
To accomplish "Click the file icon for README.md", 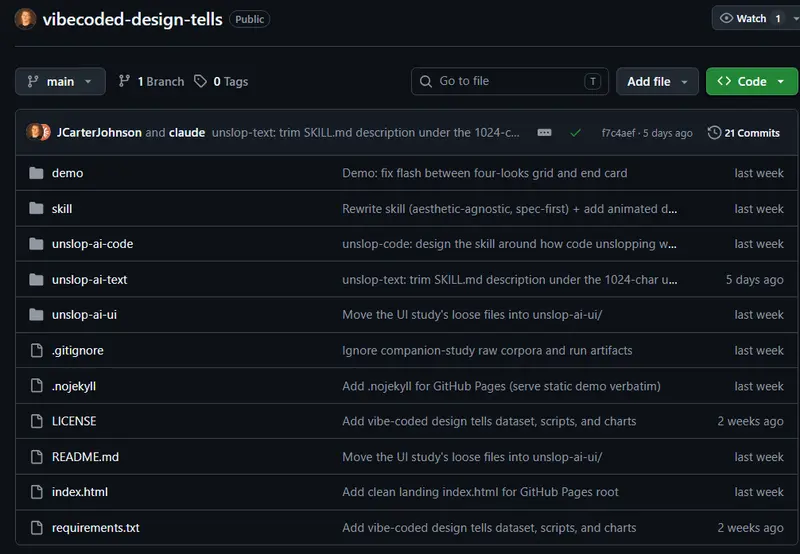I will pos(37,457).
